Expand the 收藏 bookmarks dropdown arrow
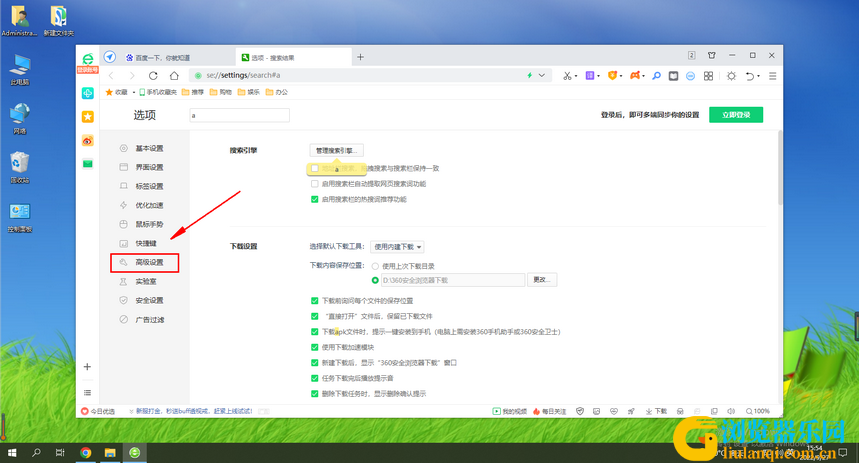This screenshot has width=859, height=463. pyautogui.click(x=134, y=93)
